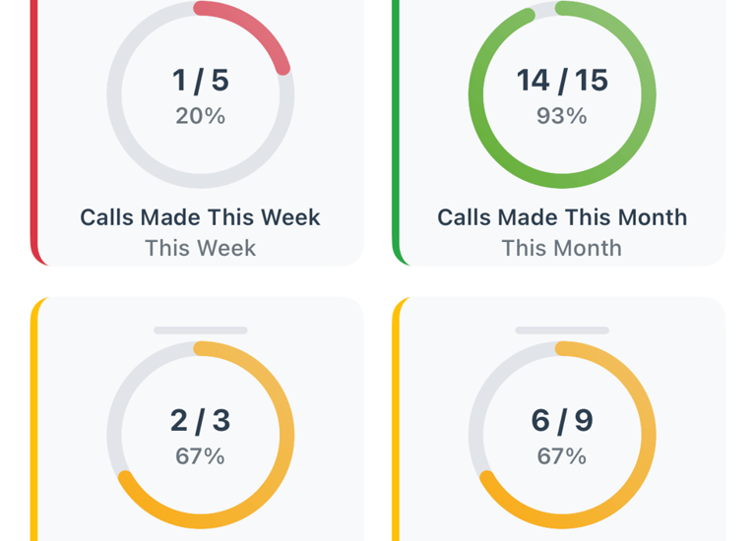Select the 2 / 3 count text

tap(201, 421)
